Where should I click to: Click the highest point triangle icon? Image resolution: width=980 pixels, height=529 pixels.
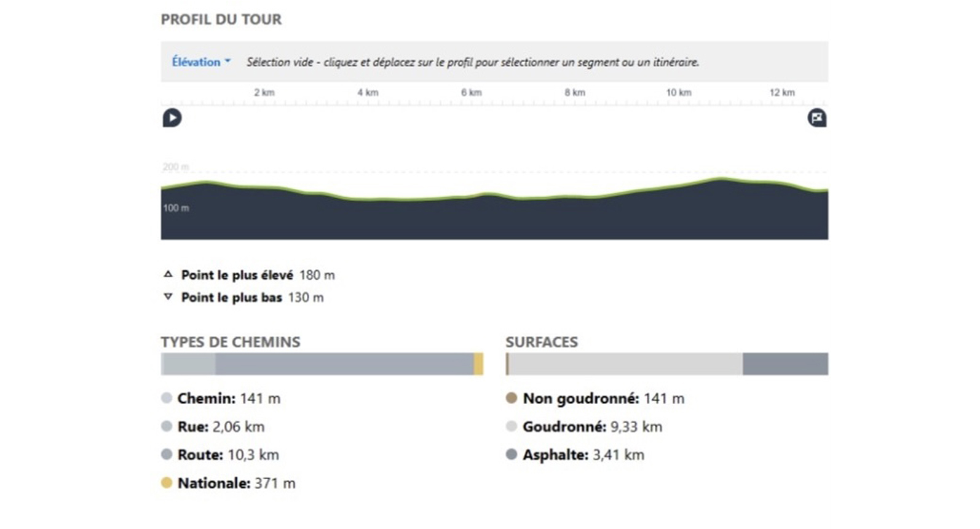[168, 274]
